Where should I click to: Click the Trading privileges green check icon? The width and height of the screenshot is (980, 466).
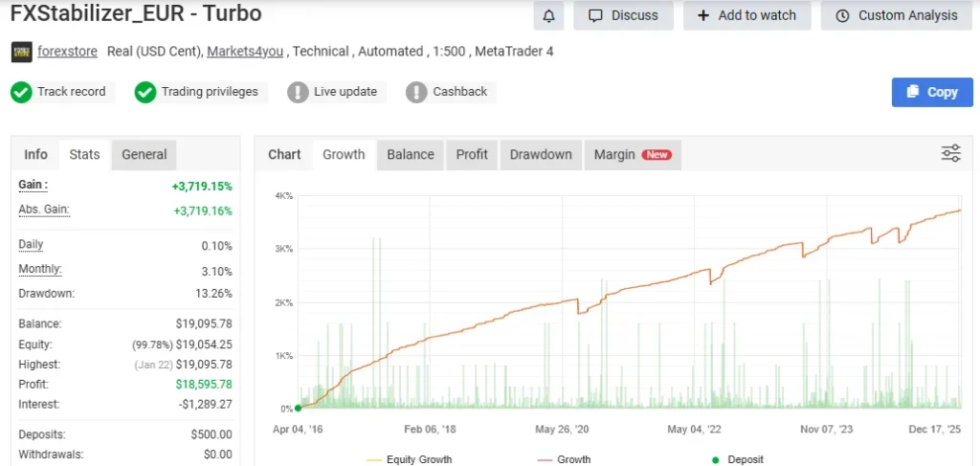145,93
